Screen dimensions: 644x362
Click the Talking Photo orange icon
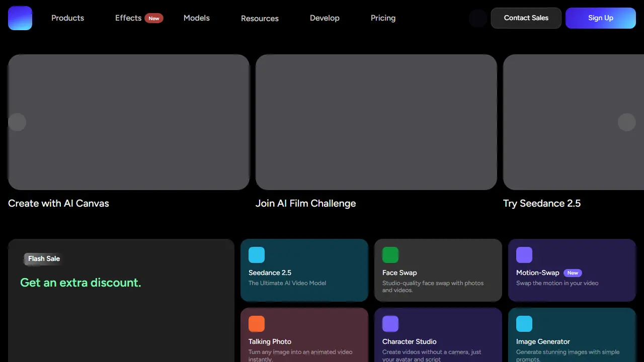tap(257, 324)
